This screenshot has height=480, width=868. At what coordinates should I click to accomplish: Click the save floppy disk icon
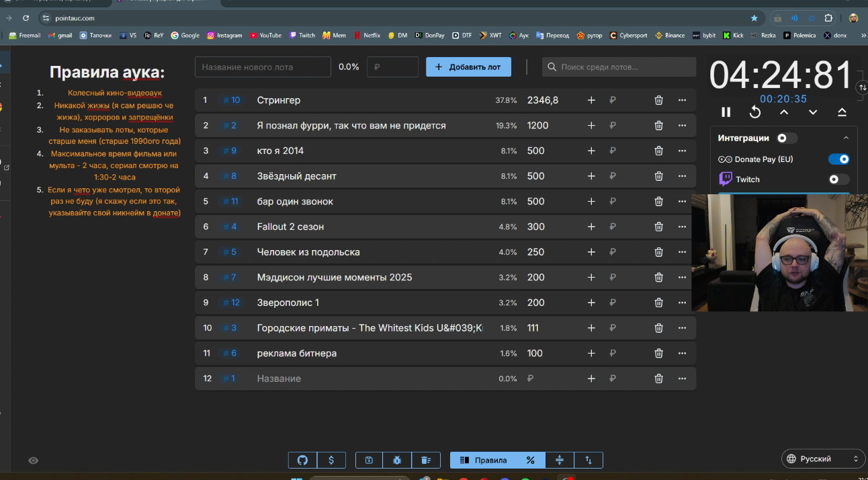tap(369, 460)
